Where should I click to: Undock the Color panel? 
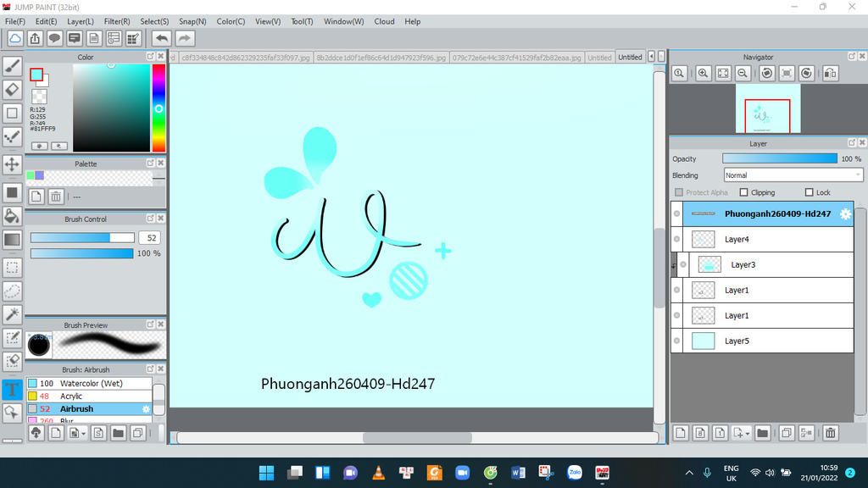tap(150, 57)
